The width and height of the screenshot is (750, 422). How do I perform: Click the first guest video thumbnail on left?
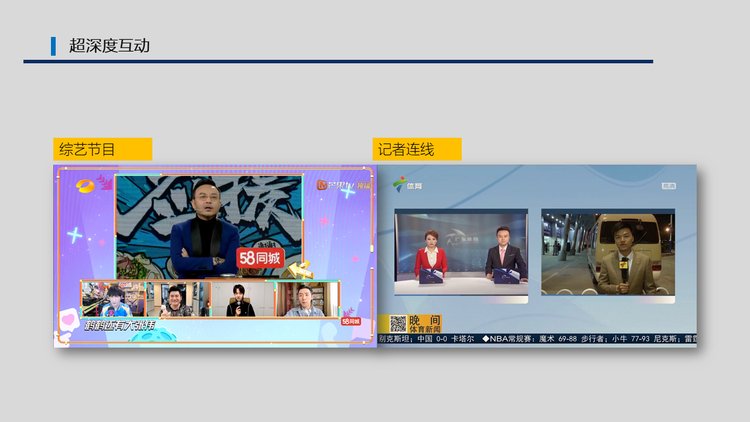coord(113,299)
